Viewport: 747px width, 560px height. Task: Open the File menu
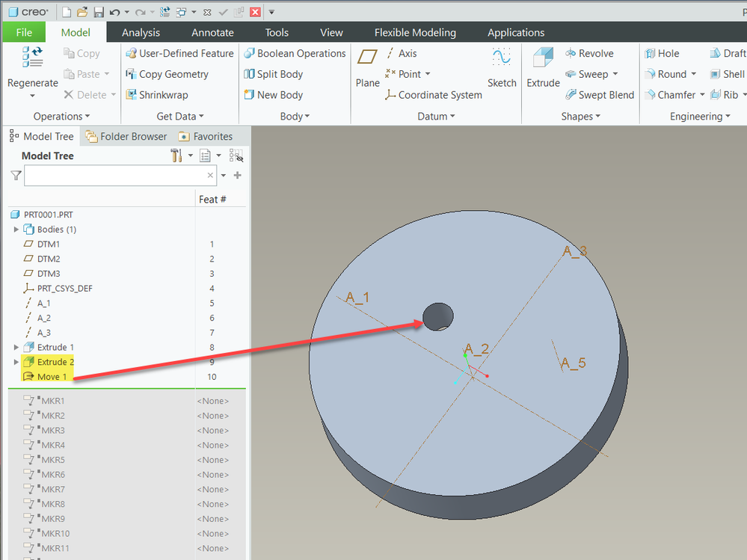pyautogui.click(x=24, y=32)
